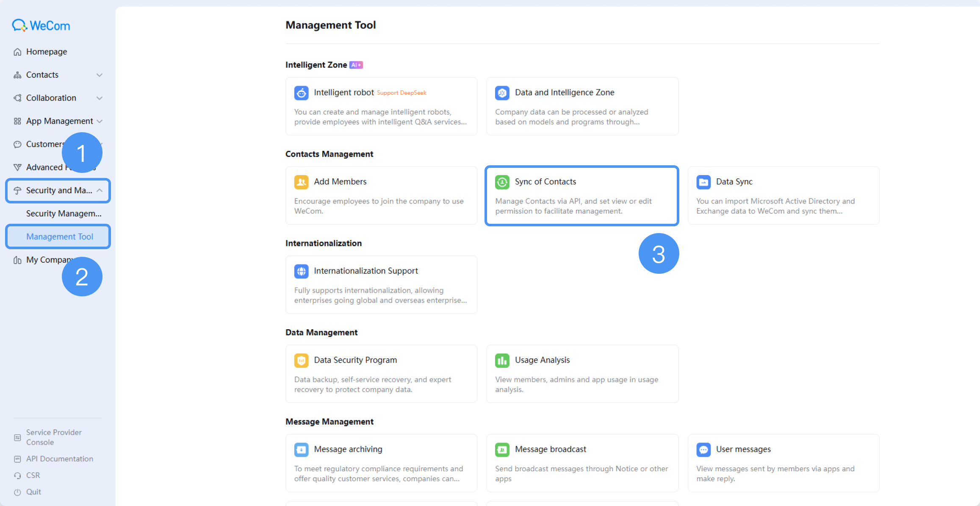This screenshot has height=506, width=980.
Task: Open the User messages chat icon
Action: pos(703,450)
